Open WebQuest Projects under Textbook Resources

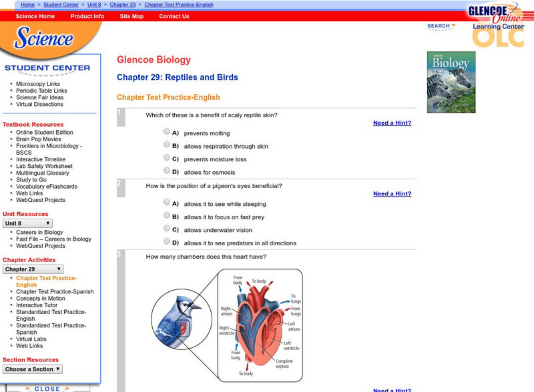point(41,200)
